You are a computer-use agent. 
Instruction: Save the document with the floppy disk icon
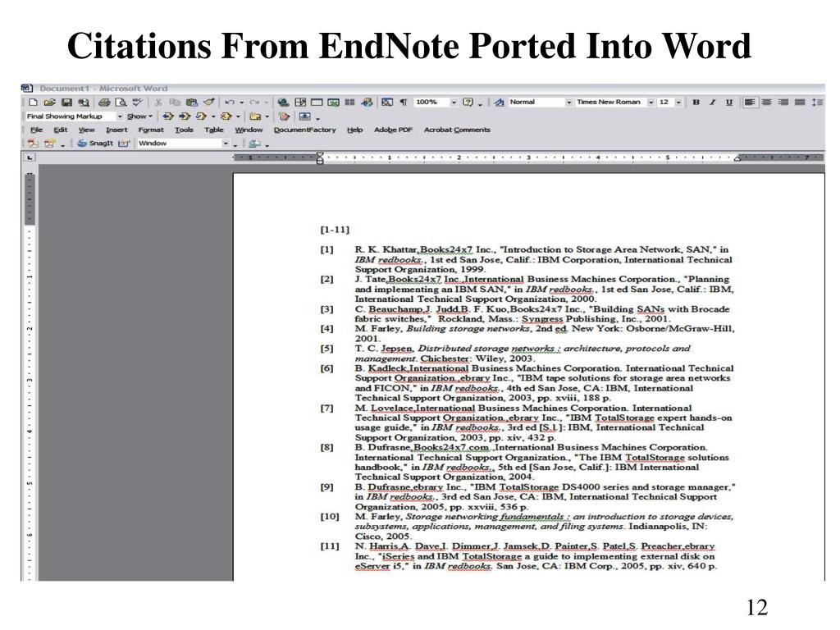66,103
